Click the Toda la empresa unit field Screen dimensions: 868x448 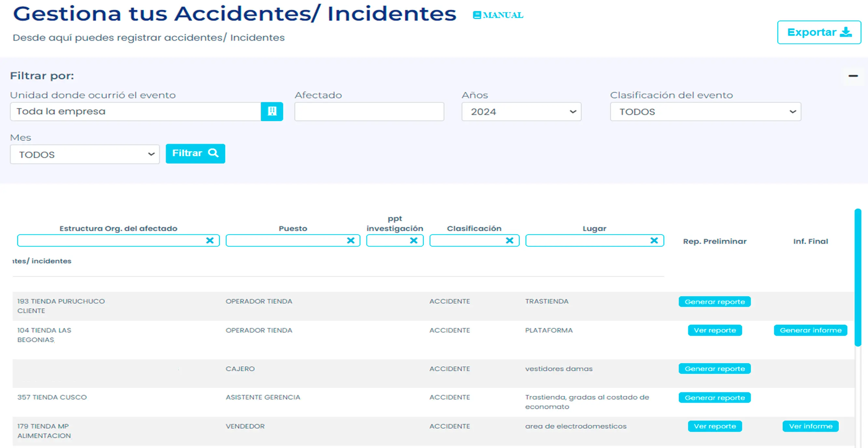[x=135, y=112]
